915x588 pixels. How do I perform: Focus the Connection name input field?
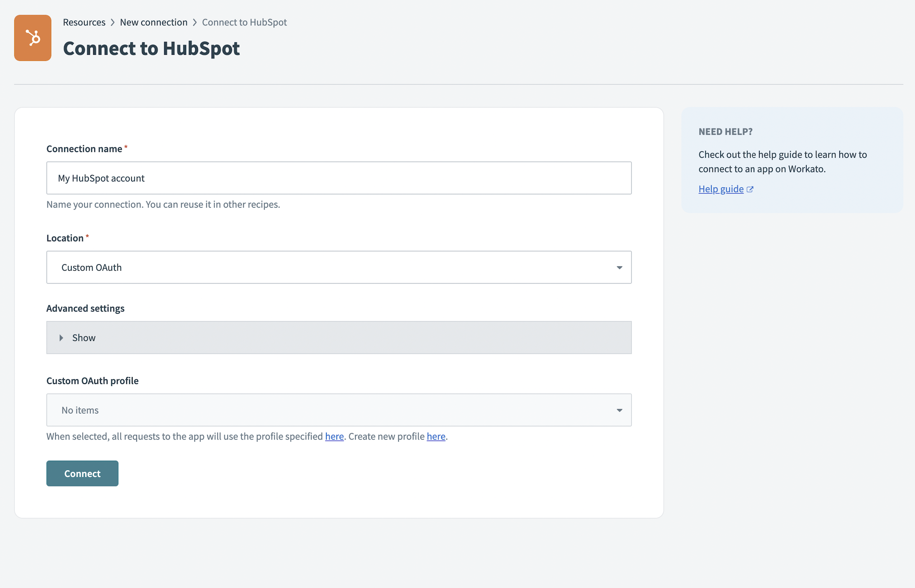[338, 178]
